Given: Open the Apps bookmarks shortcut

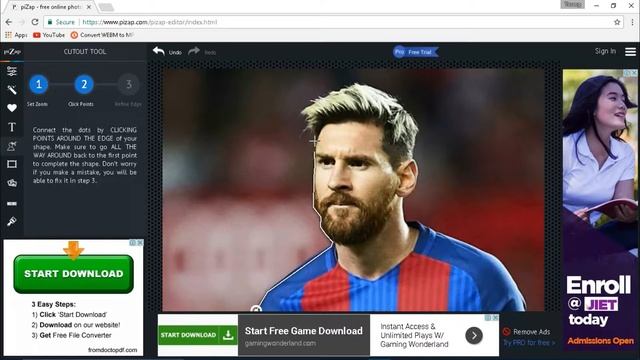Looking at the screenshot, I should point(16,35).
